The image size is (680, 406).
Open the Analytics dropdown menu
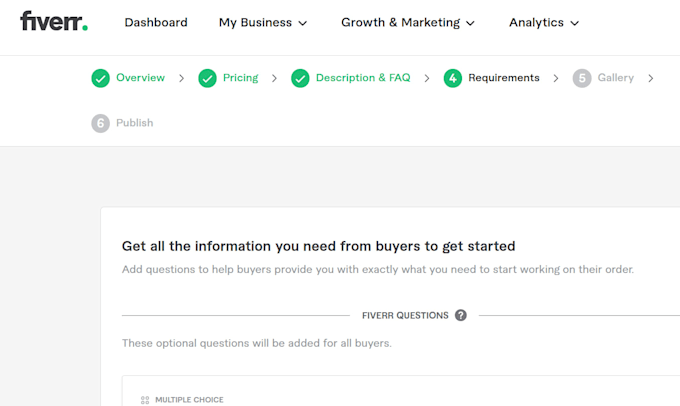pos(544,23)
